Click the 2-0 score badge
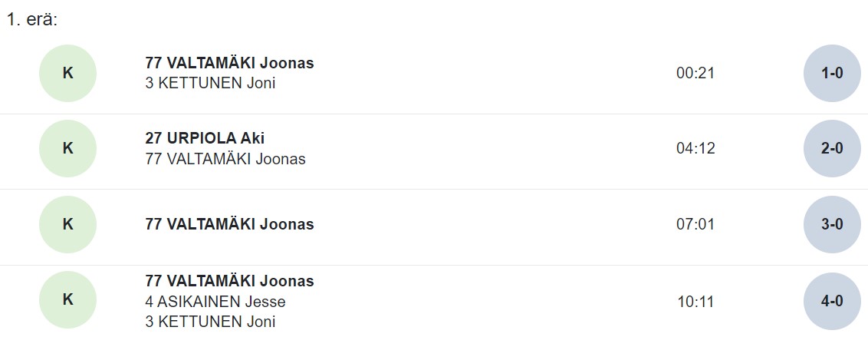The height and width of the screenshot is (337, 868). [832, 148]
